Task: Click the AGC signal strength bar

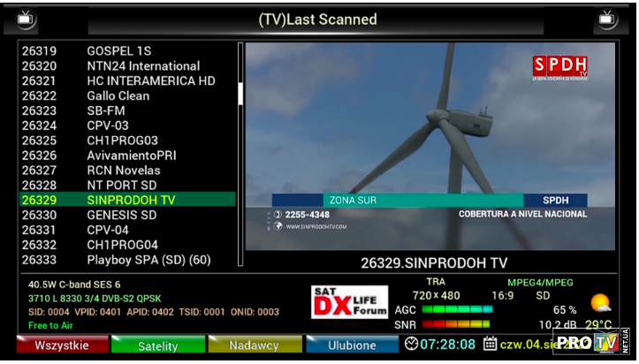Action: pyautogui.click(x=456, y=309)
